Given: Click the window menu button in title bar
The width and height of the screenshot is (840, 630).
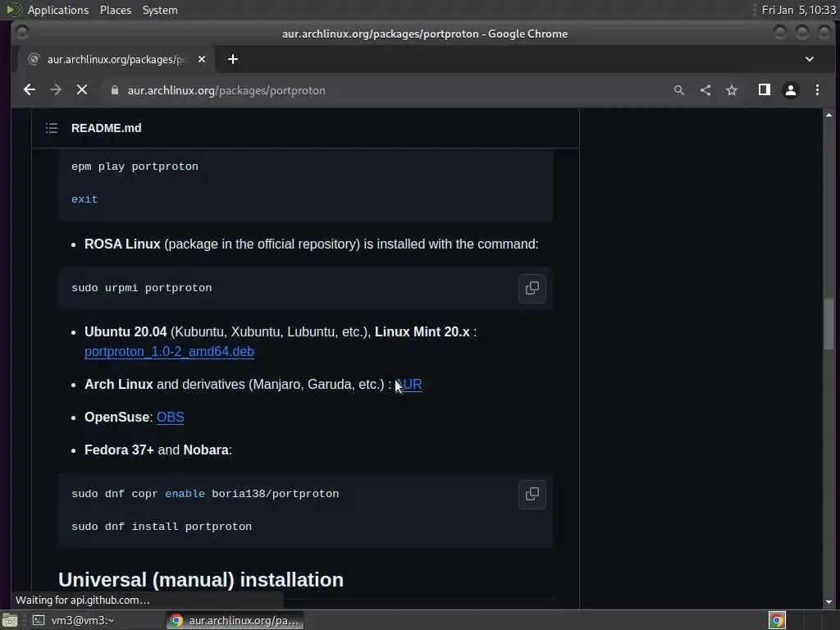Looking at the screenshot, I should (x=22, y=33).
